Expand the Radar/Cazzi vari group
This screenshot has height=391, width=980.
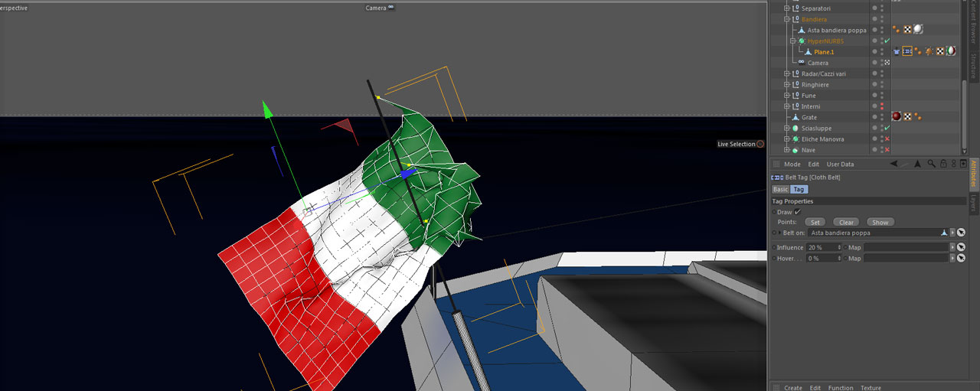[x=786, y=73]
